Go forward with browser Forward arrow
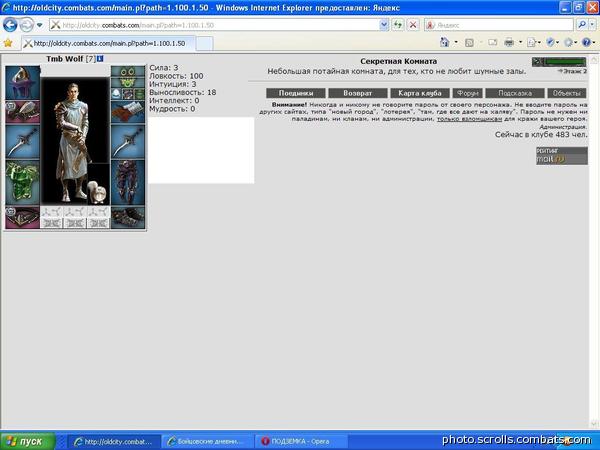This screenshot has height=450, width=600. pos(26,25)
